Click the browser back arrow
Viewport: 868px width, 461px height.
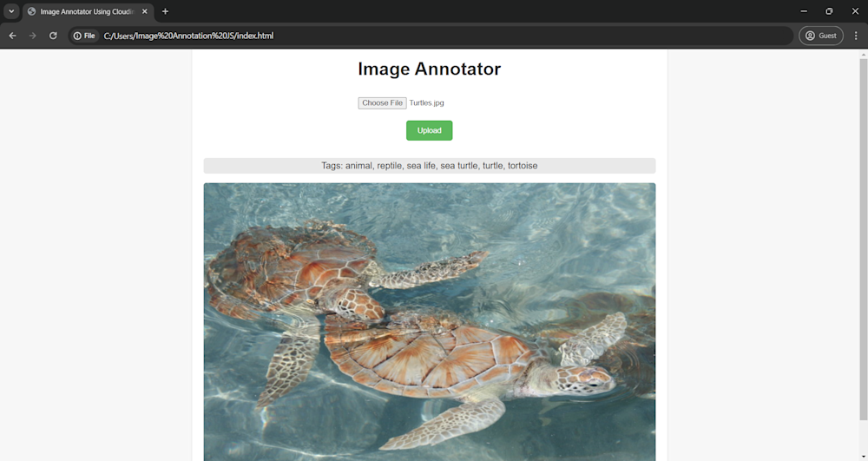pyautogui.click(x=12, y=36)
